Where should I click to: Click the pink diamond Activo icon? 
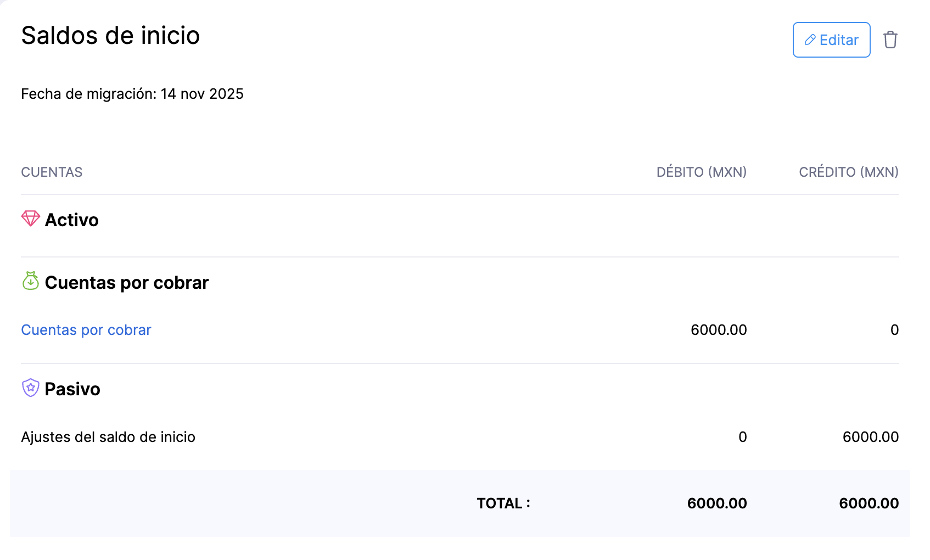click(31, 219)
